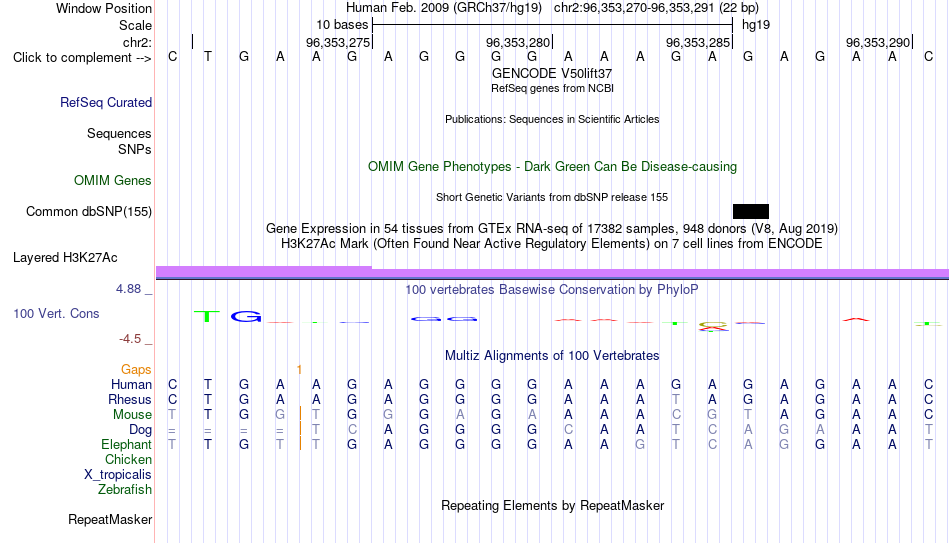Select the Human alignment row label
Screen dimensions: 950x543
pos(131,385)
